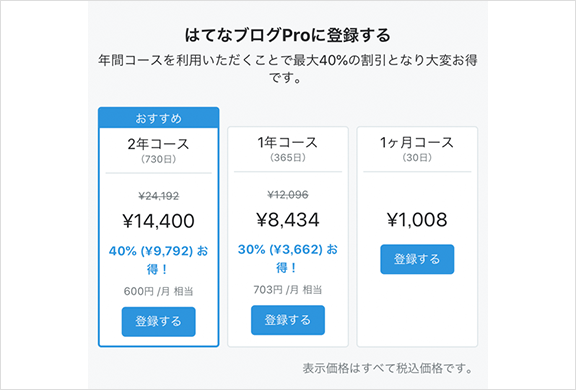The height and width of the screenshot is (390, 576).
Task: Click the 600円/月 相当 label
Action: coord(158,292)
